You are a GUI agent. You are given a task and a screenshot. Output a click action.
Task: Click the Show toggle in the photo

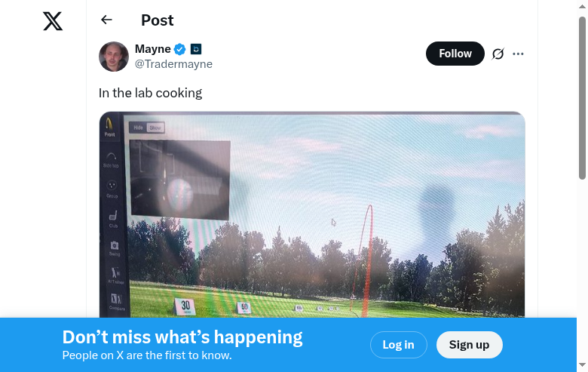155,128
